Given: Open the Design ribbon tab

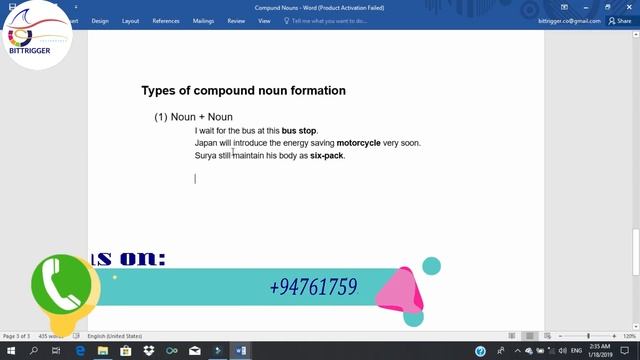Looking at the screenshot, I should coord(100,21).
